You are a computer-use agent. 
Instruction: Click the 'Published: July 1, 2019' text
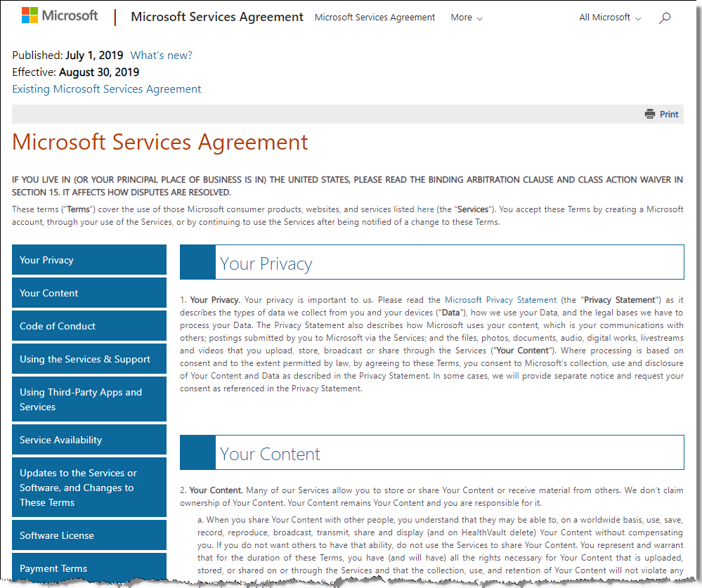(x=67, y=55)
